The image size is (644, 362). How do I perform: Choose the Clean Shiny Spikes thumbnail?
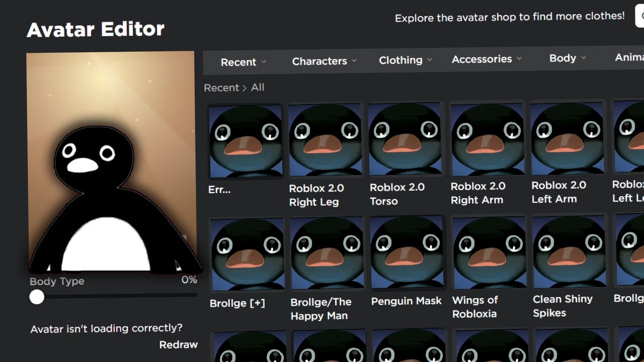point(570,250)
